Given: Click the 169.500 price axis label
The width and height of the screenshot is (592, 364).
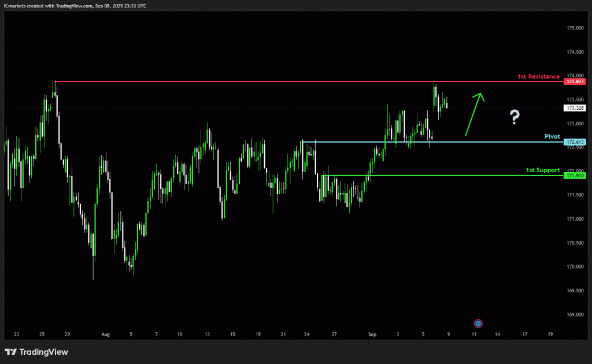Looking at the screenshot, I should [575, 291].
